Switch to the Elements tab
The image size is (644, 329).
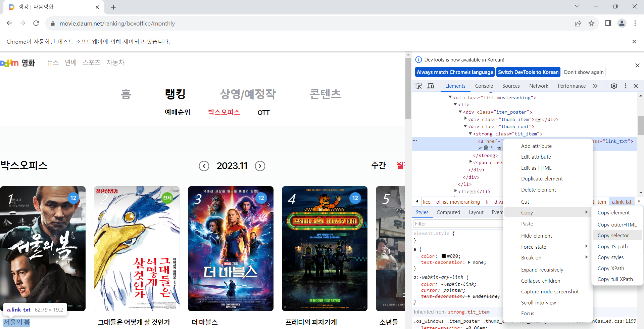coord(455,86)
